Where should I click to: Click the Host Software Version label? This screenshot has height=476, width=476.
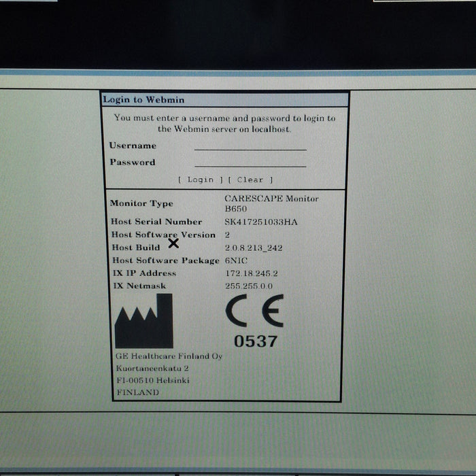coord(163,235)
